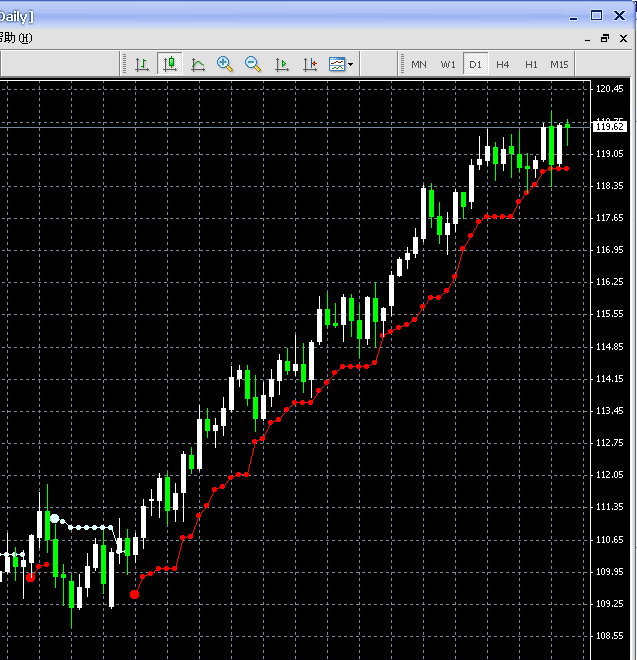Click the 114.85 price scale label

click(x=609, y=346)
